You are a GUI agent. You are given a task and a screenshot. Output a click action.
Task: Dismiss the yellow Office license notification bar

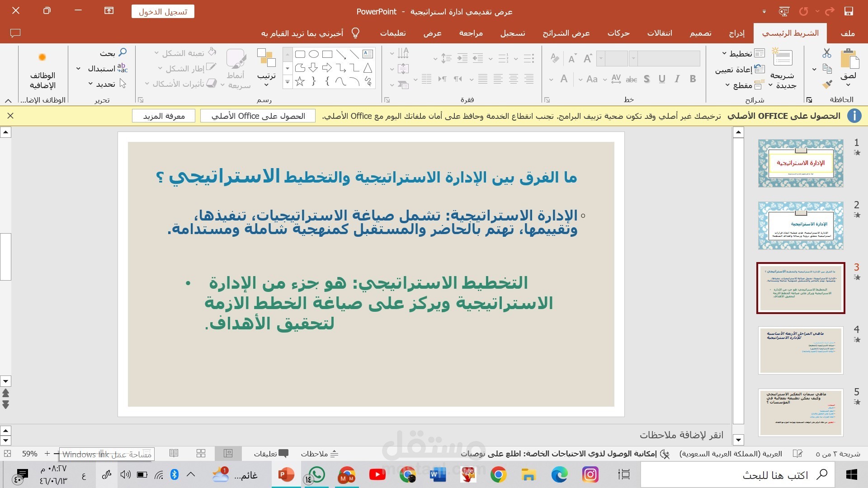(10, 116)
